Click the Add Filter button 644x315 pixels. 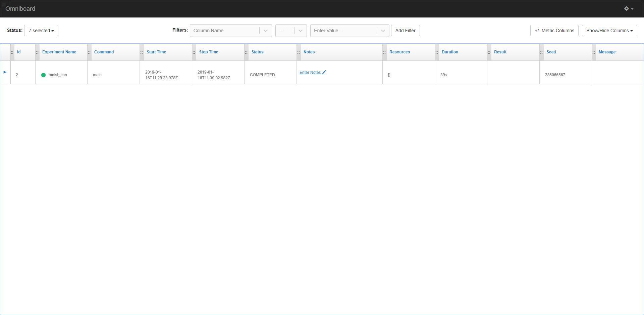pyautogui.click(x=406, y=31)
